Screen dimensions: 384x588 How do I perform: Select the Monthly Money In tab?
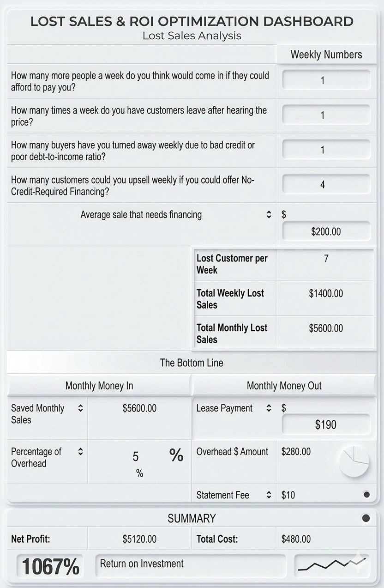99,386
